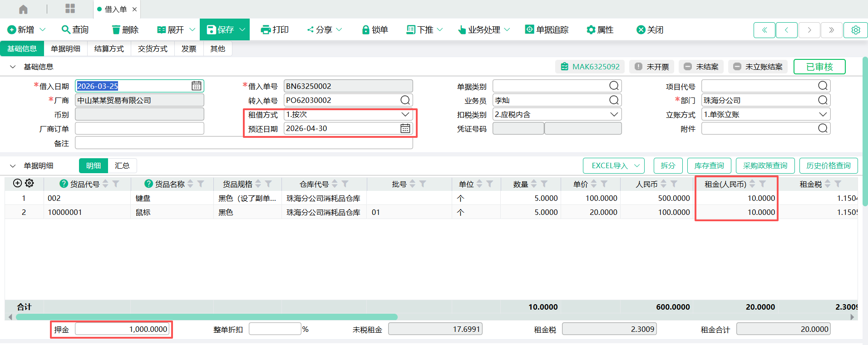Screen dimensions: 868x345
Task: Switch to 汇总 summary view
Action: pyautogui.click(x=122, y=166)
